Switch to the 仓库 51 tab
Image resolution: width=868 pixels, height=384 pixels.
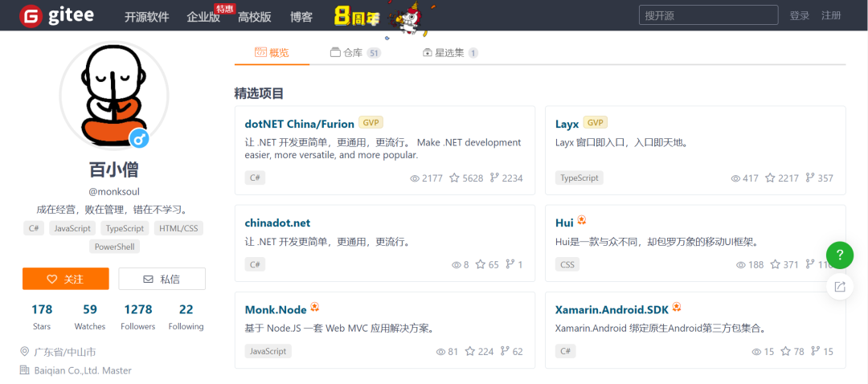coord(355,53)
